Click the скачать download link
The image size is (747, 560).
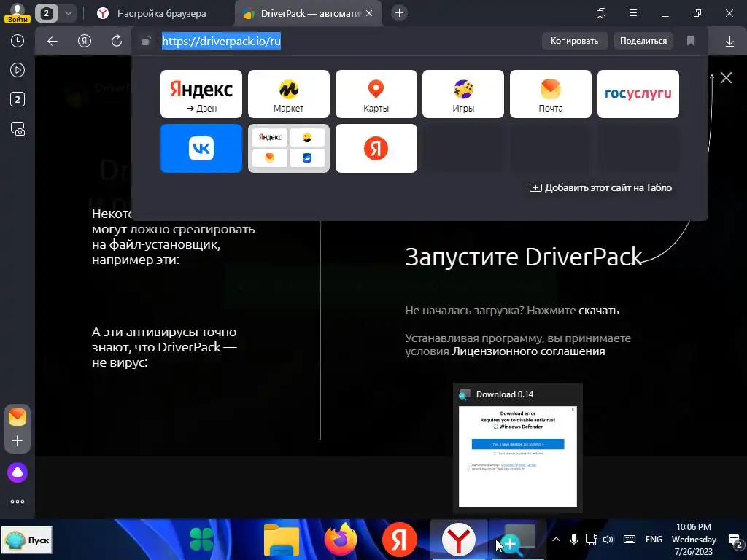598,311
